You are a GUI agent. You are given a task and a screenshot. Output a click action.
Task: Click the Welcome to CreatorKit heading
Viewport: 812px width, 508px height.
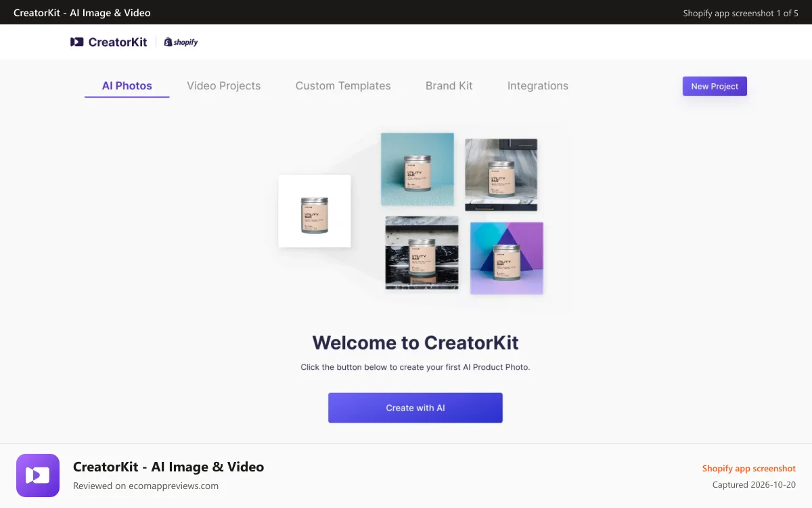[415, 343]
